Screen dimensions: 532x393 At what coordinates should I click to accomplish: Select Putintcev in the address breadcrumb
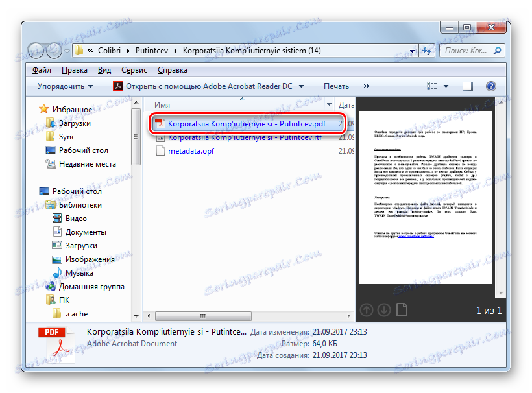pos(152,51)
